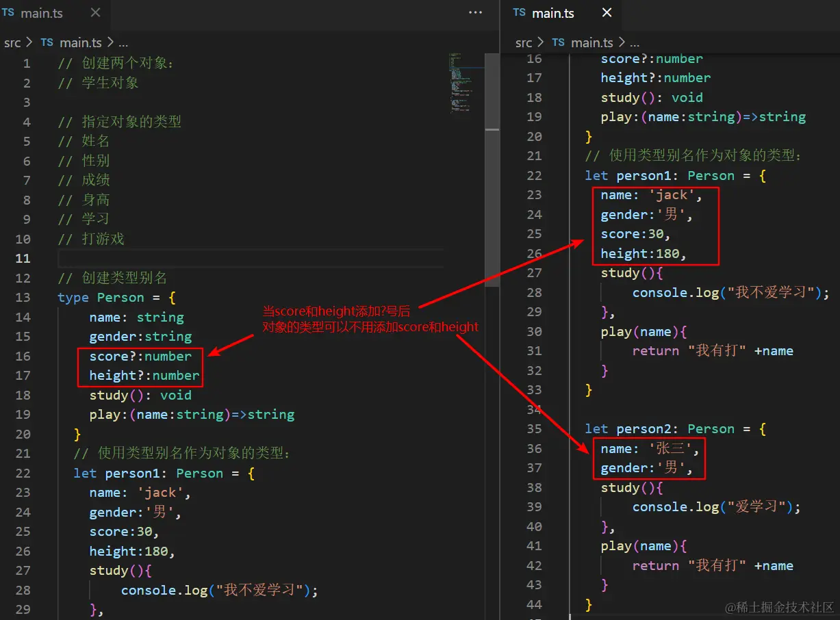
Task: Click the comment '// 创建两个对象:'
Action: click(x=116, y=64)
